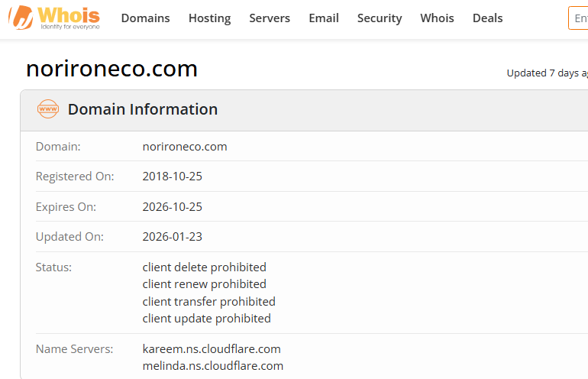Image resolution: width=588 pixels, height=379 pixels.
Task: Click the client transfer prohibited status
Action: (x=209, y=301)
